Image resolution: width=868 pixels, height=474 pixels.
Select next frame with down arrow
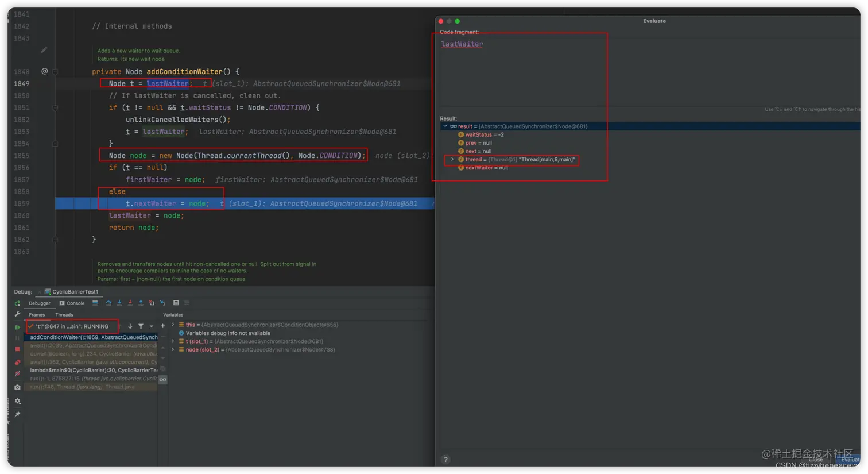click(x=130, y=326)
